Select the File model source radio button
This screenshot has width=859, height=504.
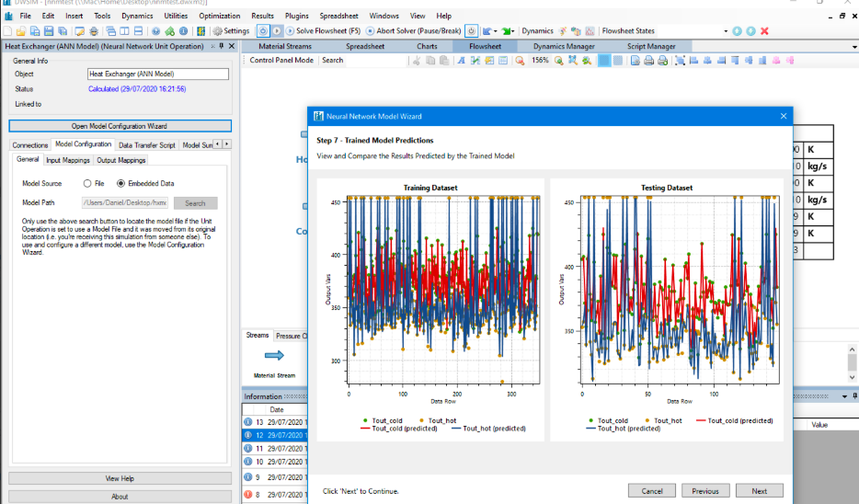tap(87, 184)
